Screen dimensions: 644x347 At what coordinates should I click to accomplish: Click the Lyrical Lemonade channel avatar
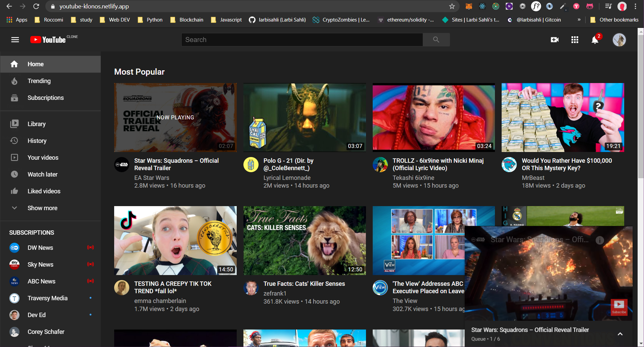[x=251, y=164]
